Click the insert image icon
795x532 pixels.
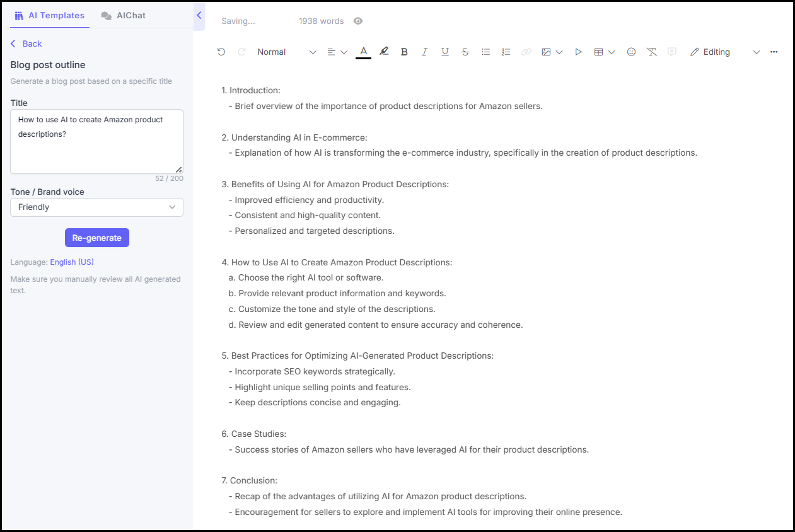[x=546, y=52]
